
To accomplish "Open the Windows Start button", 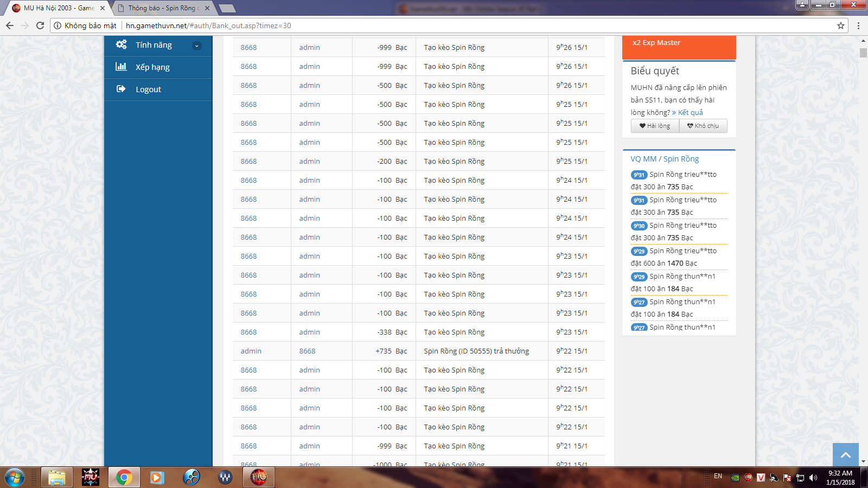I will (15, 477).
